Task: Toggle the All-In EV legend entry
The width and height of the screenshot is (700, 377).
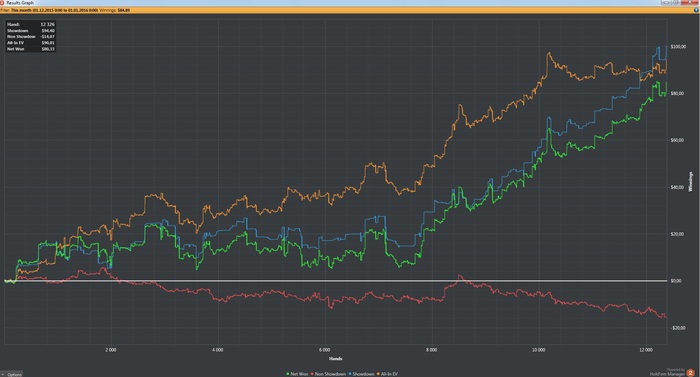Action: point(387,374)
